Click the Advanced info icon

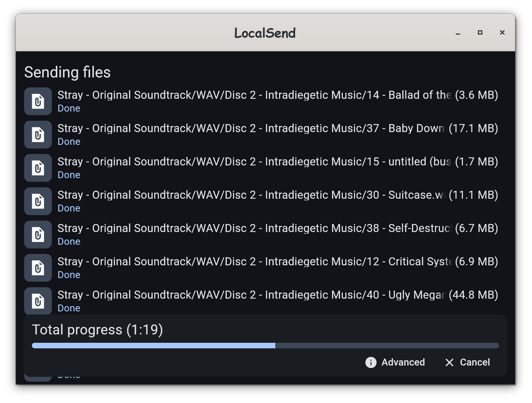pyautogui.click(x=371, y=362)
